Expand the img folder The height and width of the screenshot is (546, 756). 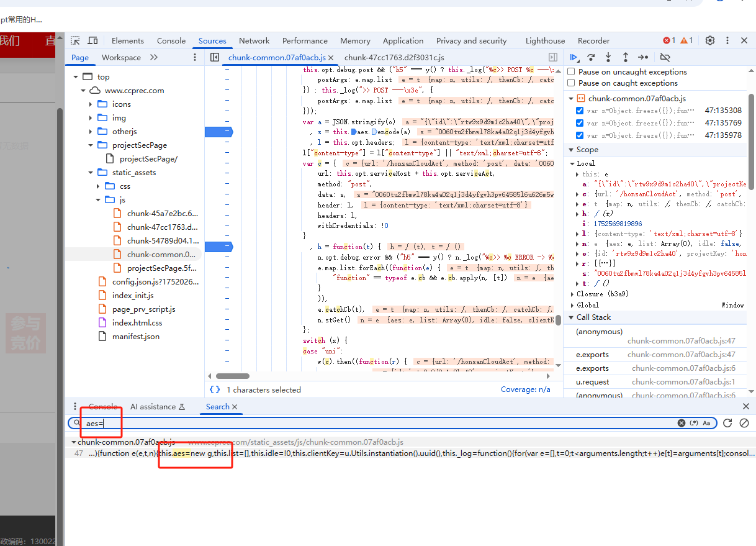91,118
